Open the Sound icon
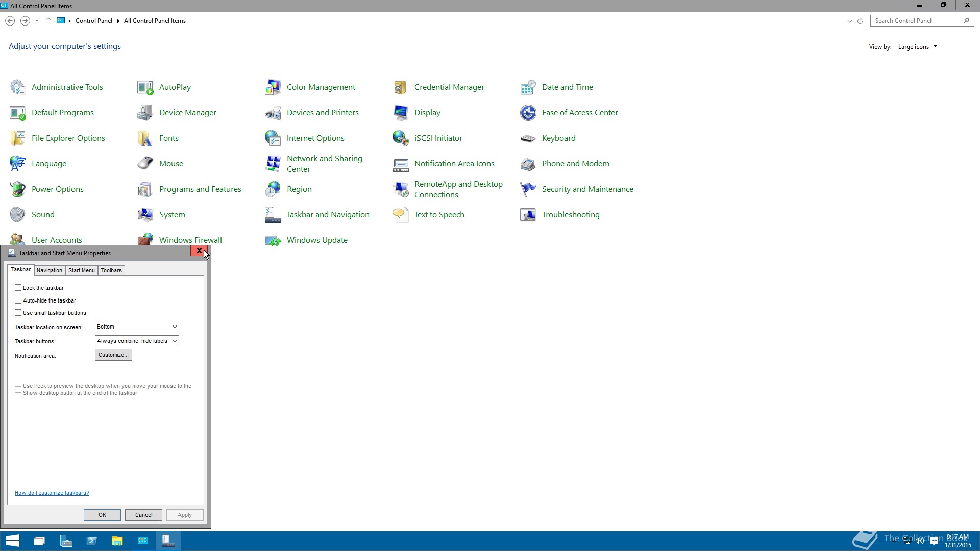980x551 pixels. coord(18,215)
